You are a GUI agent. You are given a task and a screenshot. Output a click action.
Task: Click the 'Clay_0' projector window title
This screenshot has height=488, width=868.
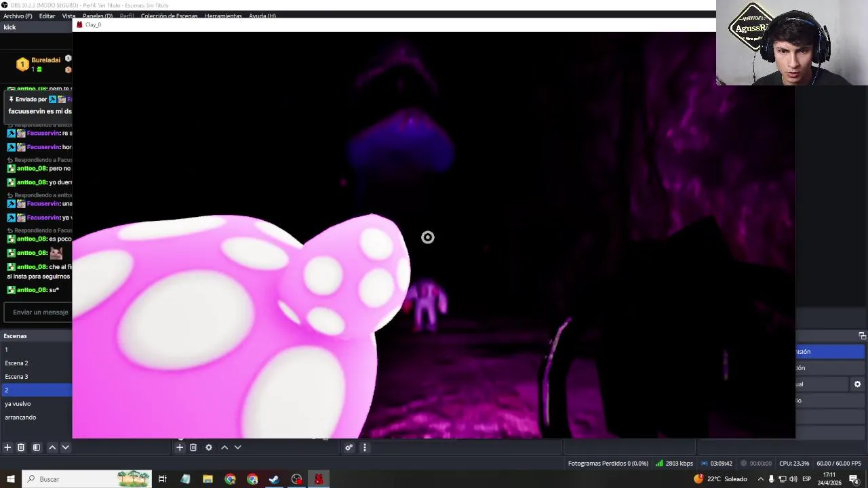click(93, 25)
